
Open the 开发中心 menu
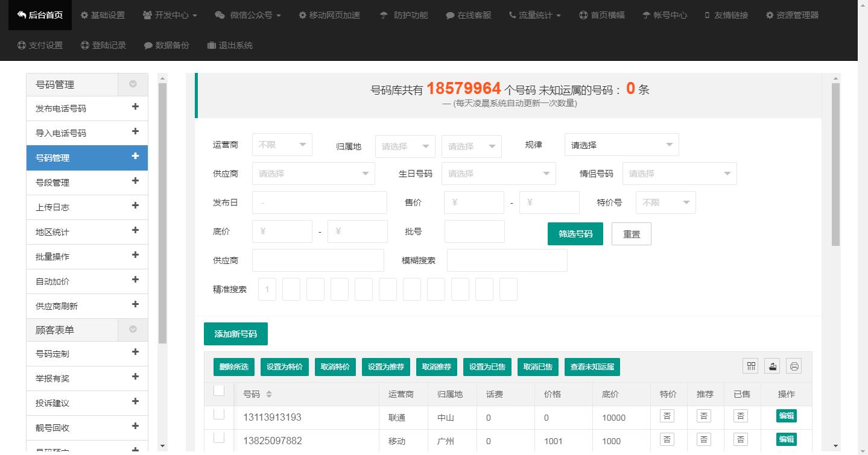pyautogui.click(x=170, y=15)
